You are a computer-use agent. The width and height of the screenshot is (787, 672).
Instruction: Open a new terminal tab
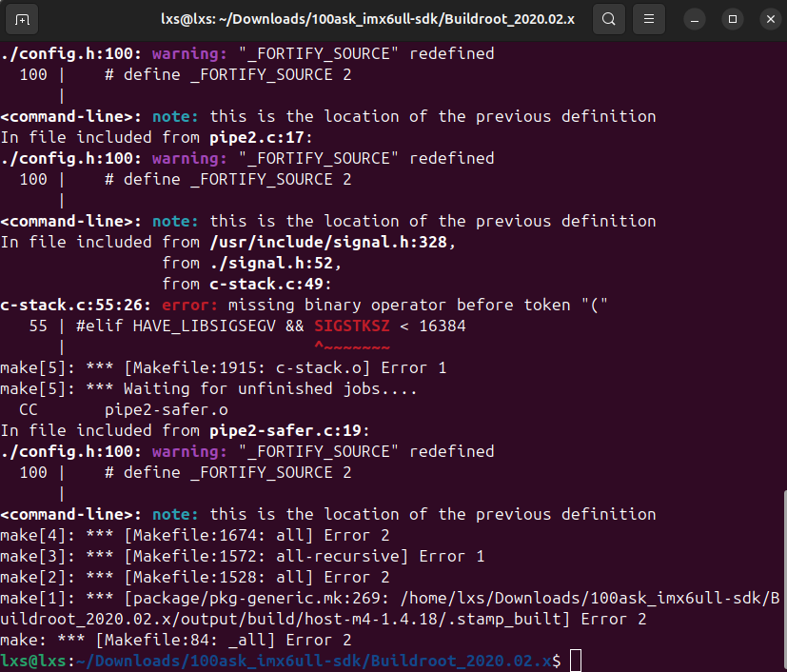(23, 19)
